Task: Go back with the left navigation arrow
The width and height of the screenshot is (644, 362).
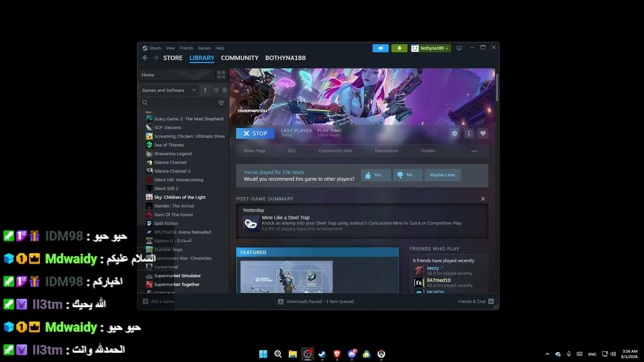Action: [x=145, y=58]
